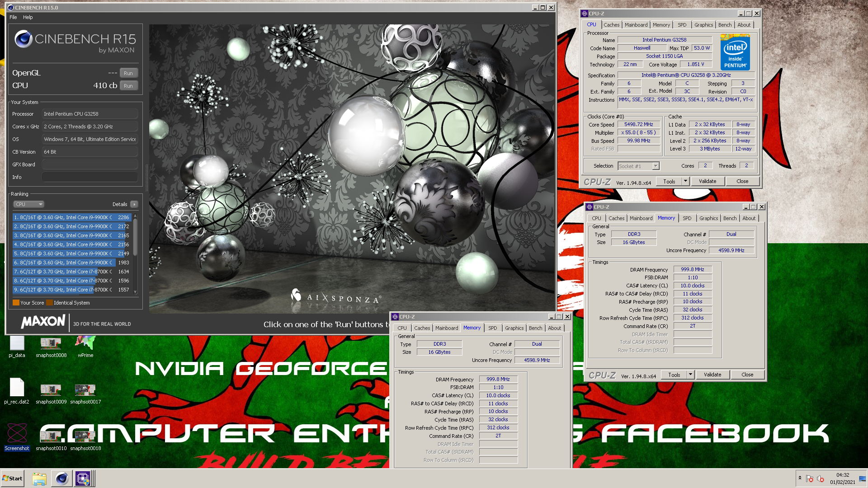Expand Tools dropdown arrow in top CPU-Z window

(685, 181)
